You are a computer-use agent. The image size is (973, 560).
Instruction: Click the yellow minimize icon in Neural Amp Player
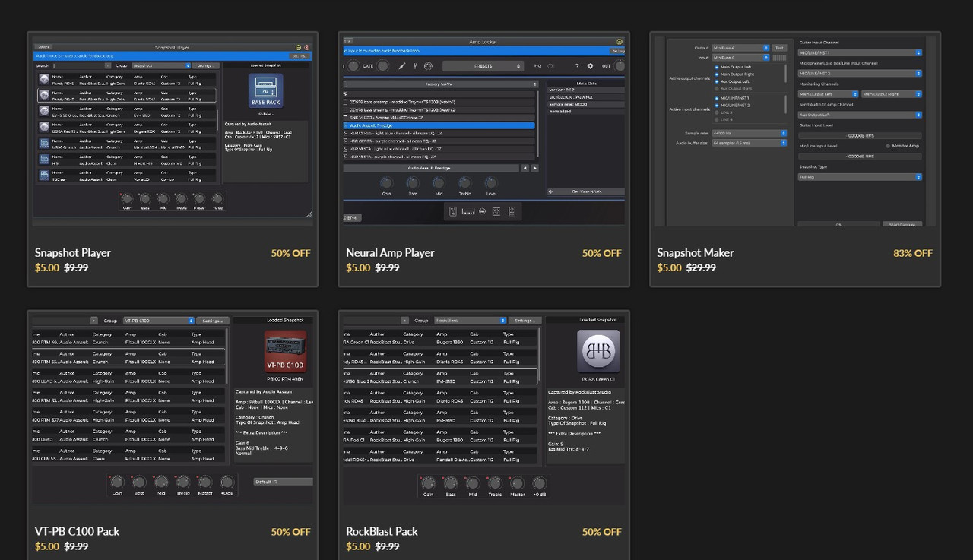(x=620, y=41)
